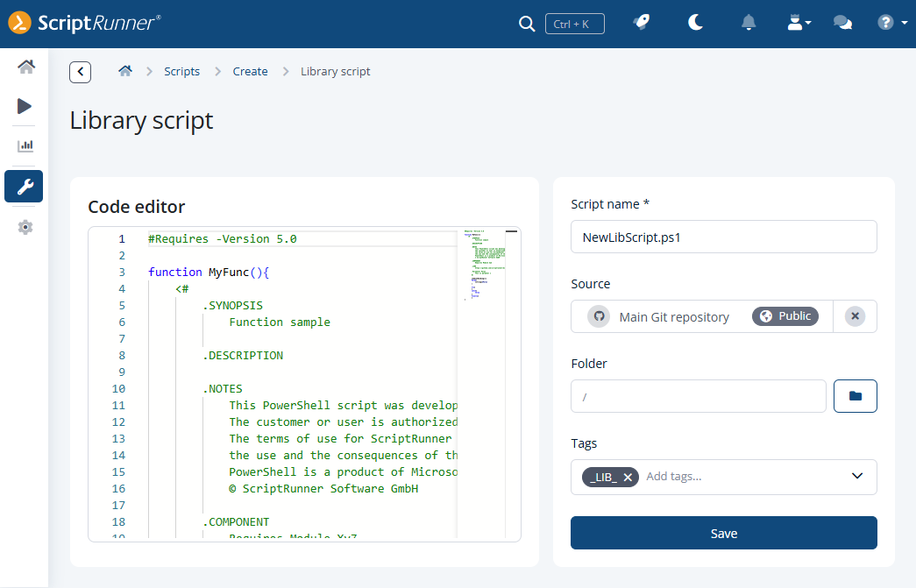The width and height of the screenshot is (916, 588).
Task: Toggle dark mode with moon icon
Action: pyautogui.click(x=695, y=23)
